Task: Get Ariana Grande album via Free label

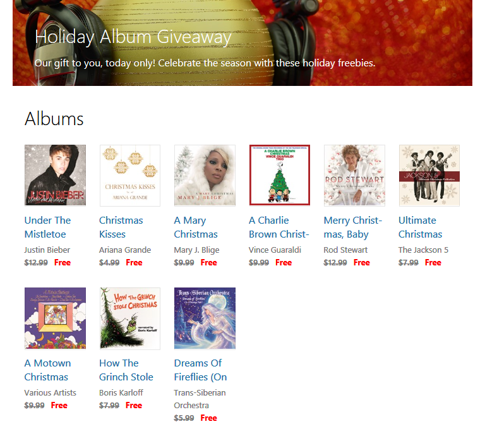Action: click(x=134, y=263)
